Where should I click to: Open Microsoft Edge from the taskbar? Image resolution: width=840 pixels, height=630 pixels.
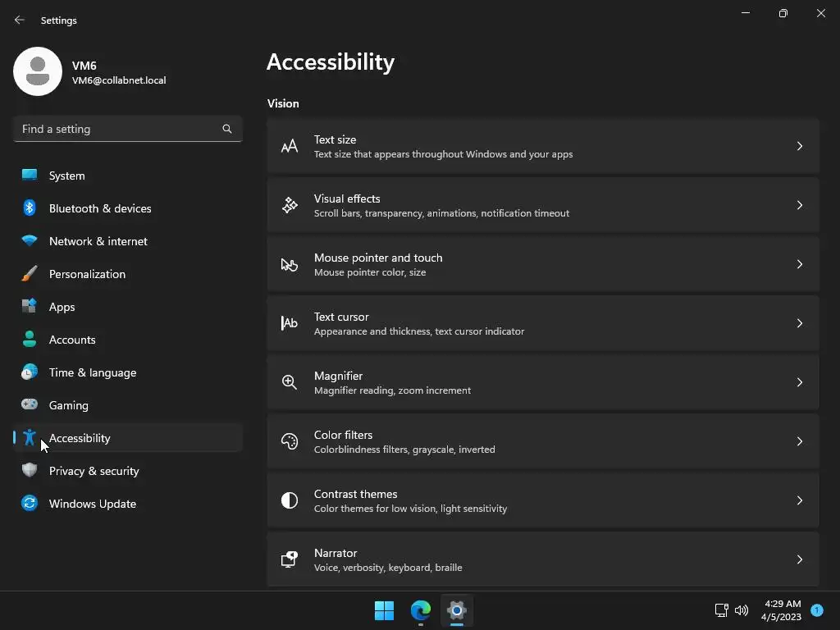click(x=421, y=610)
